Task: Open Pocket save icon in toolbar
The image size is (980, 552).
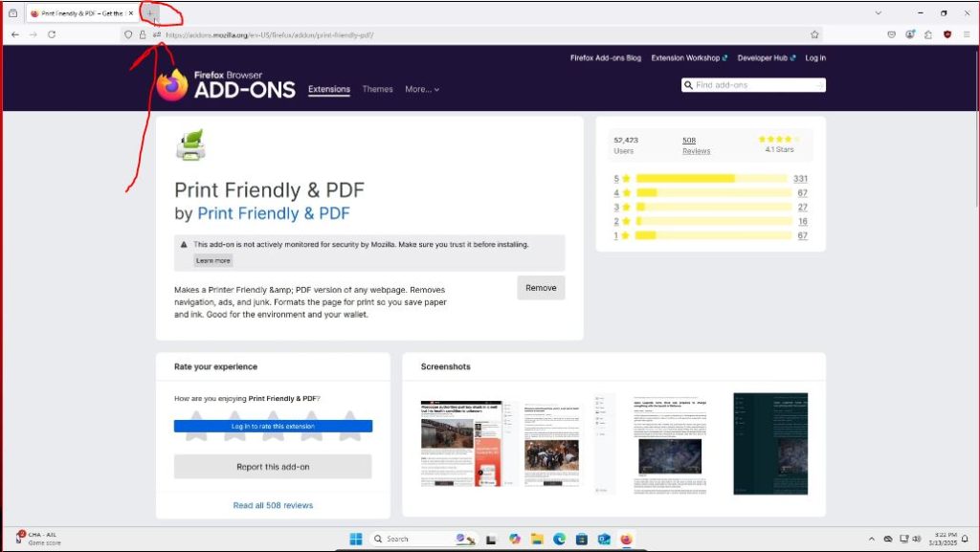Action: pyautogui.click(x=892, y=35)
